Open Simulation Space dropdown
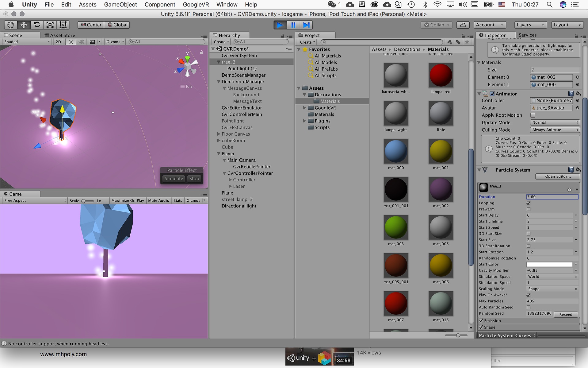Image resolution: width=588 pixels, height=368 pixels. point(553,277)
